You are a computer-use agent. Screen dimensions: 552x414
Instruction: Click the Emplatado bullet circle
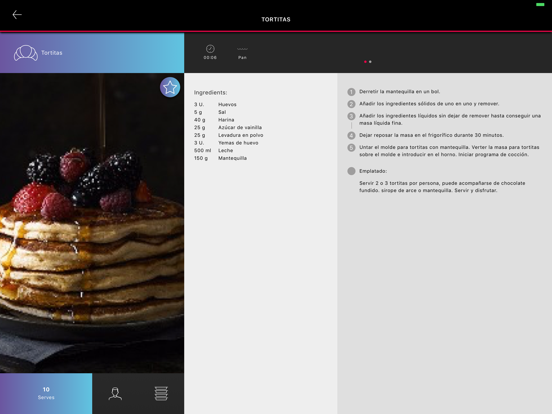point(351,171)
